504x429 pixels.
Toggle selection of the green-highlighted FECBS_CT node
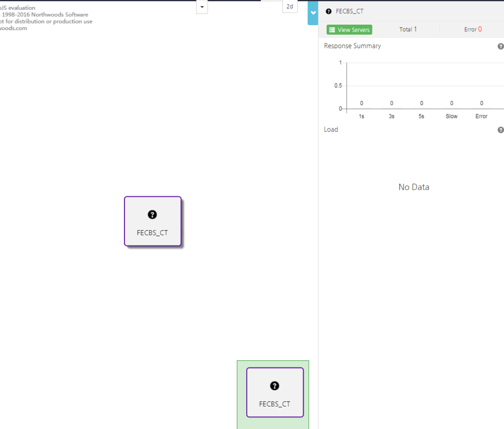pos(274,392)
